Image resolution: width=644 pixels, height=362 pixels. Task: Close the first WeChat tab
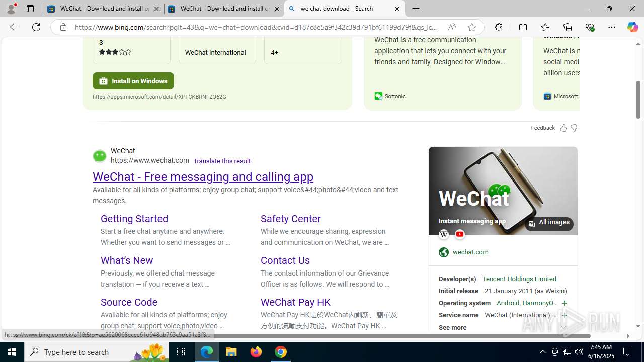pos(156,9)
